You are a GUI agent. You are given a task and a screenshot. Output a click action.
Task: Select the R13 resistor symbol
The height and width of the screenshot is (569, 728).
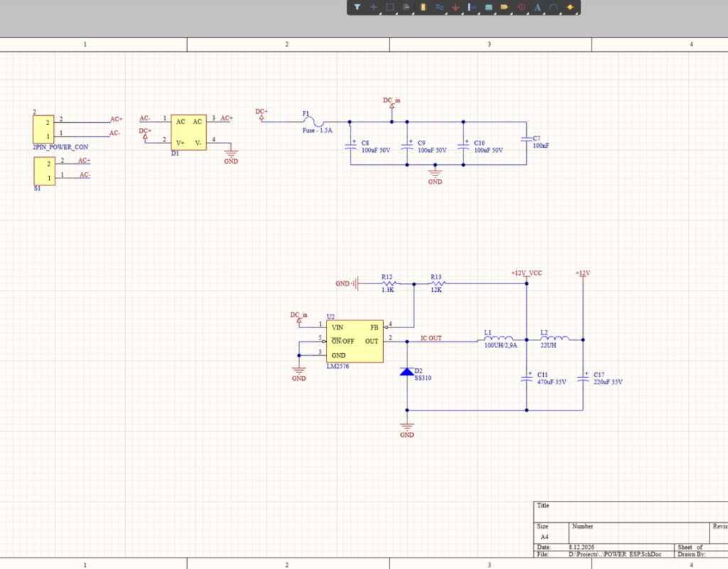(438, 283)
